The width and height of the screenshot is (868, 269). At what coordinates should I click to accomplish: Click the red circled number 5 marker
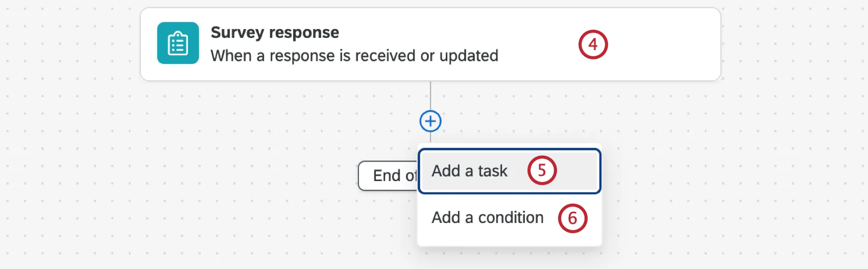pyautogui.click(x=542, y=170)
